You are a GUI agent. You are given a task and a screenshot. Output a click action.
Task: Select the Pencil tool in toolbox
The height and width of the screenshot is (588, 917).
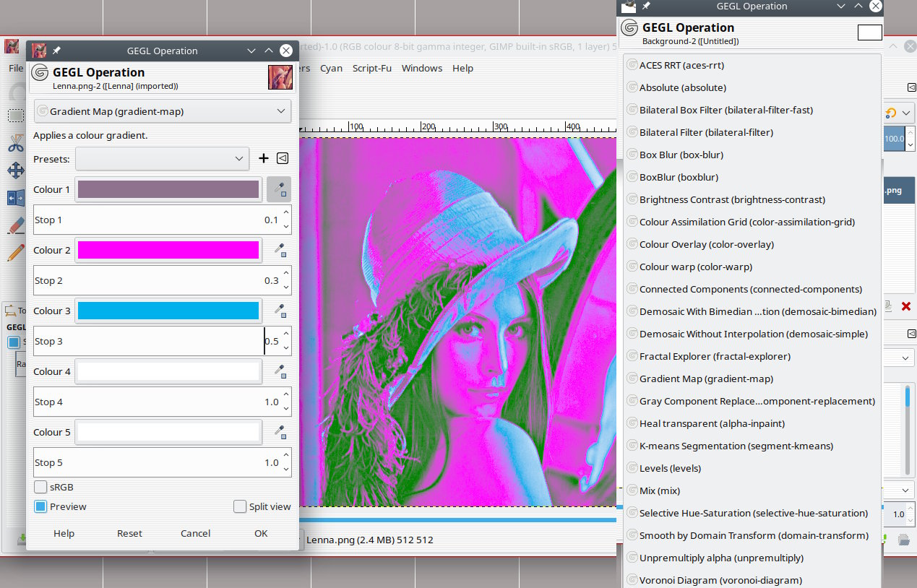(x=15, y=252)
